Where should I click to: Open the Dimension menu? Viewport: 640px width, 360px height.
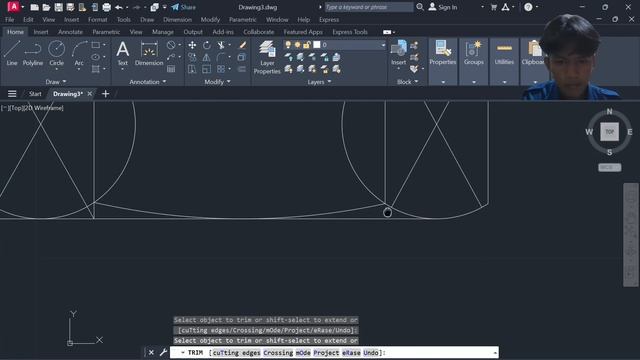(x=177, y=19)
